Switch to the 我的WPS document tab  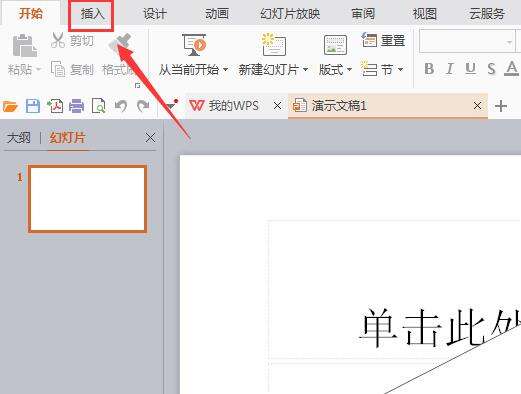(233, 106)
